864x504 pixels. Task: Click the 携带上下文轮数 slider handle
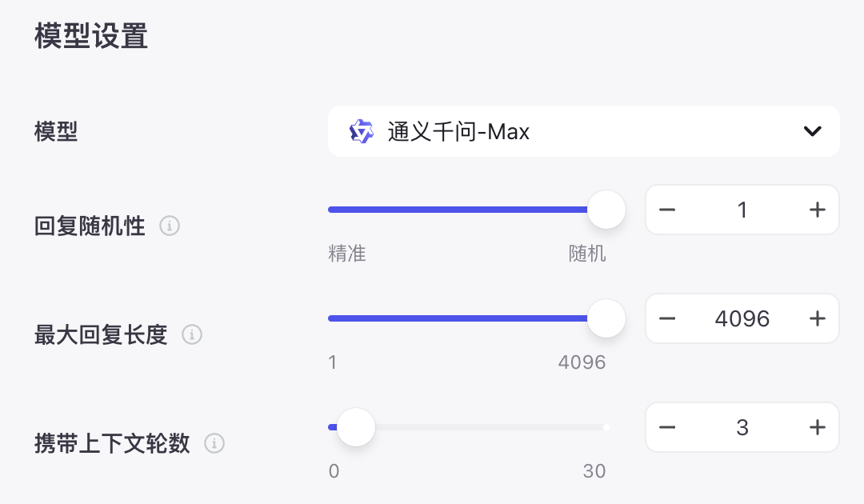pos(356,427)
